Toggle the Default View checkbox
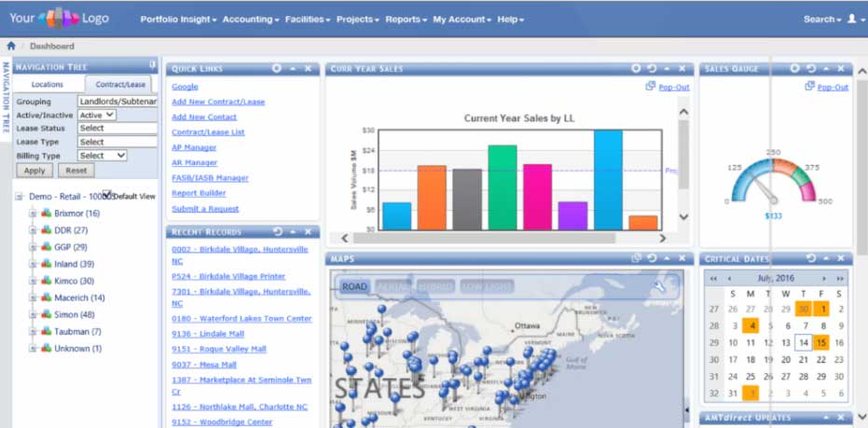The width and height of the screenshot is (868, 428). (106, 196)
